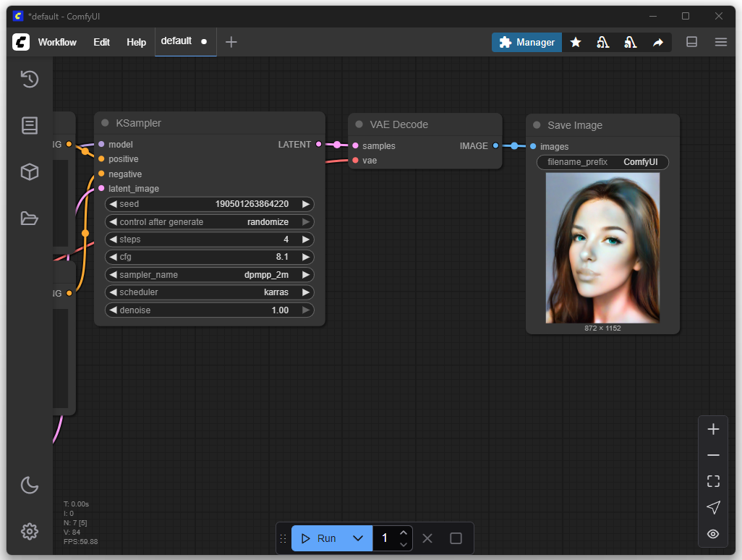
Task: Open the Edit menu
Action: 101,42
